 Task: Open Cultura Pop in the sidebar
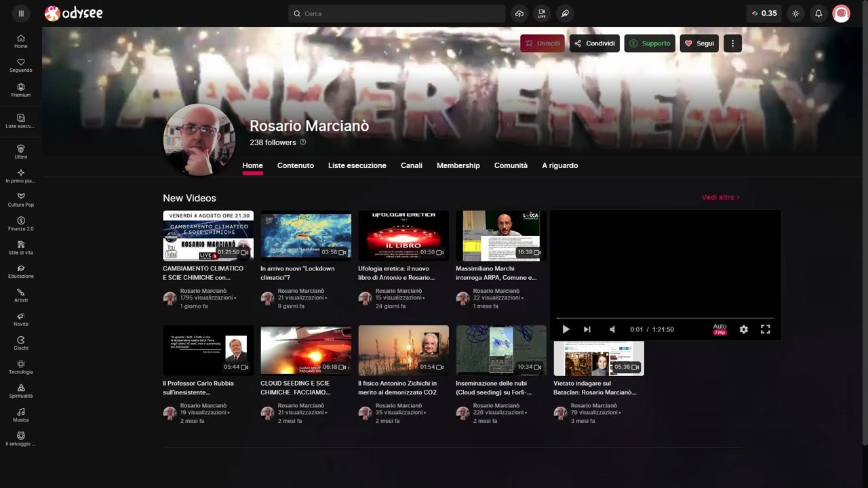(21, 200)
